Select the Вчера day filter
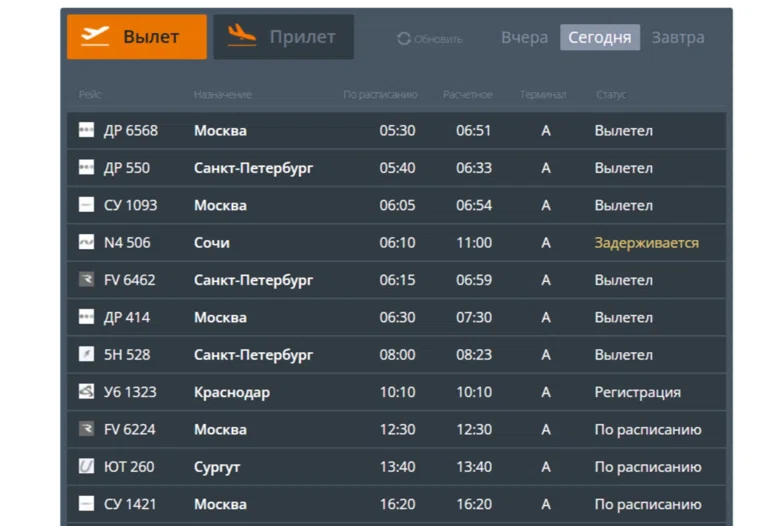This screenshot has width=760, height=526. click(524, 38)
